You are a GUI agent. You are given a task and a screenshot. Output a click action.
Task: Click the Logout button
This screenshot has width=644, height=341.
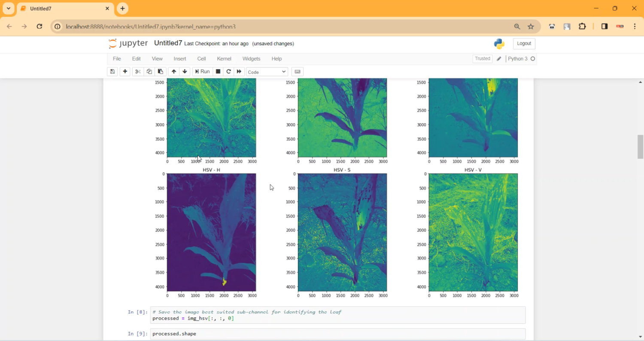[x=524, y=44]
